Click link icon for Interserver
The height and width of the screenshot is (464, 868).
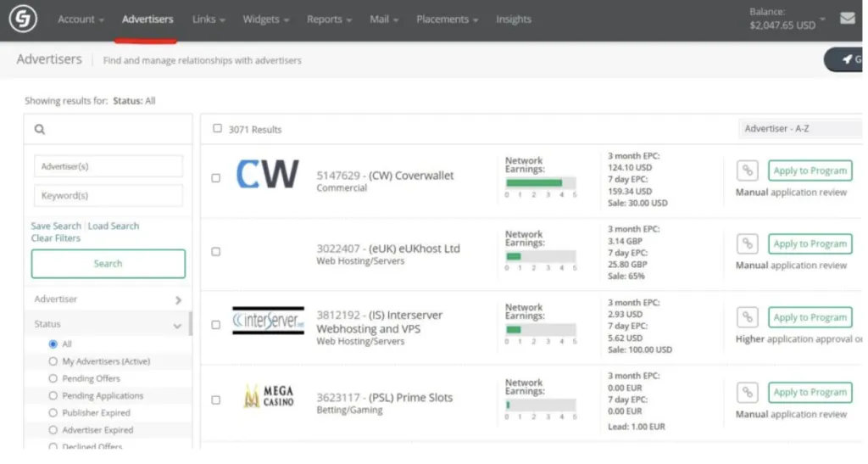coord(748,317)
